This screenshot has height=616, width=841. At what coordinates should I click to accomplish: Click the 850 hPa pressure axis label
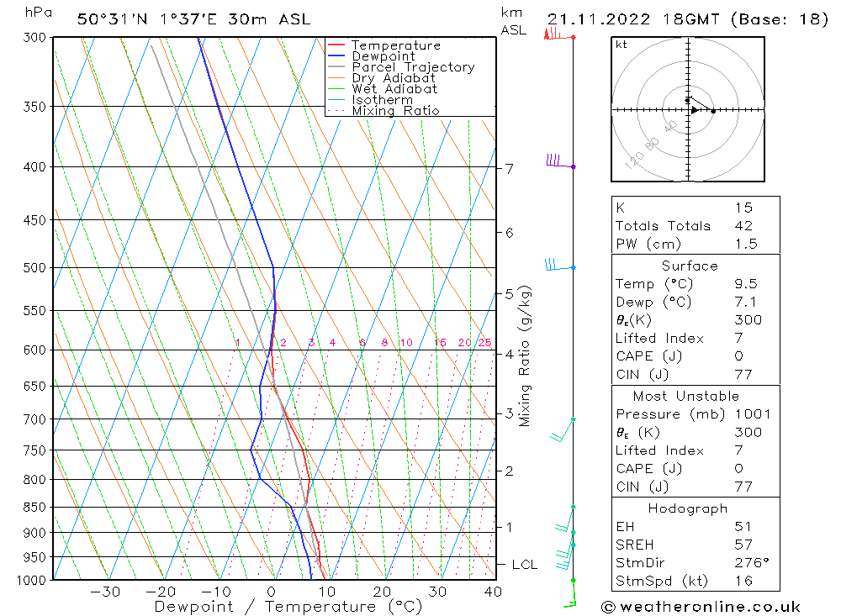(34, 507)
